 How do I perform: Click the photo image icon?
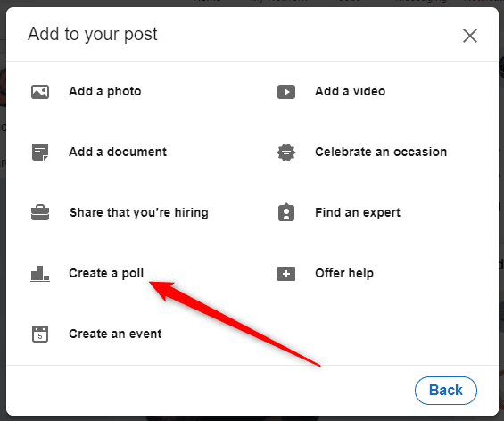click(x=40, y=92)
